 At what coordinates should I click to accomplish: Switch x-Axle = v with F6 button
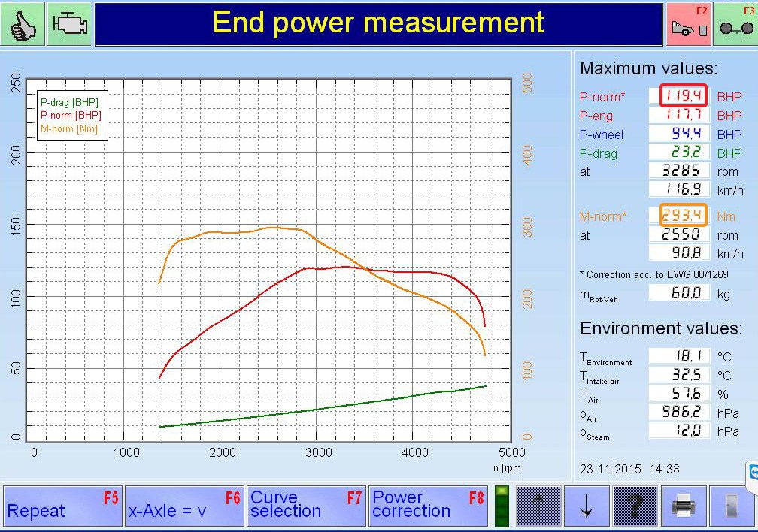point(184,506)
